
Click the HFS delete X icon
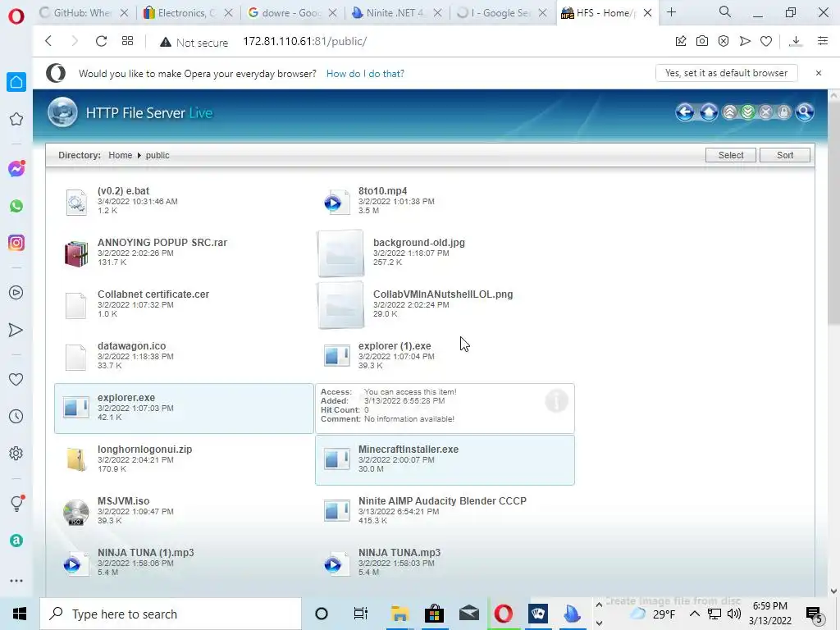pyautogui.click(x=766, y=112)
